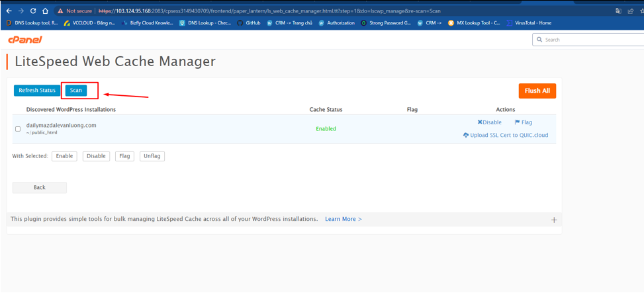
Task: Click the share page icon
Action: [631, 11]
